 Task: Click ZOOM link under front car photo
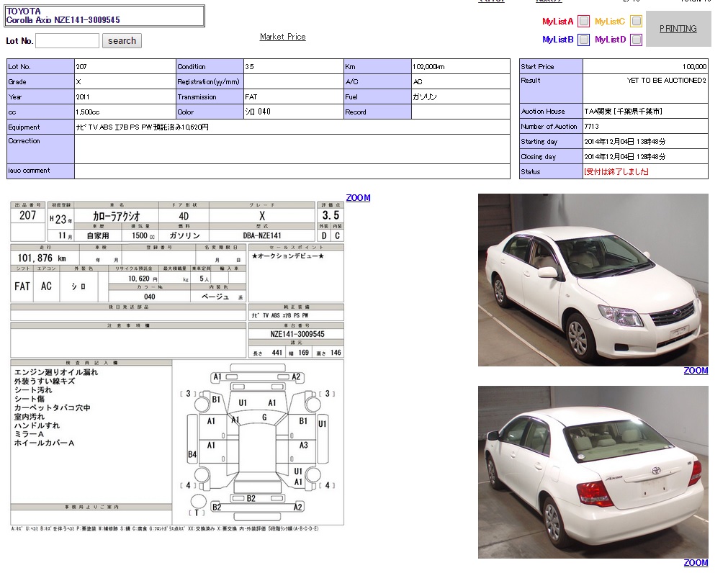696,371
